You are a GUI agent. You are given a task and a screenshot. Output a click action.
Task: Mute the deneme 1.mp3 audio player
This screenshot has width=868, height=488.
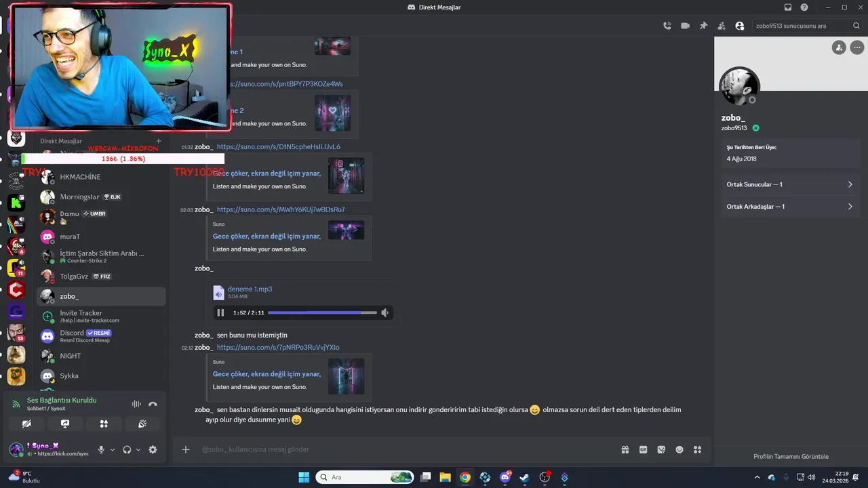point(384,312)
